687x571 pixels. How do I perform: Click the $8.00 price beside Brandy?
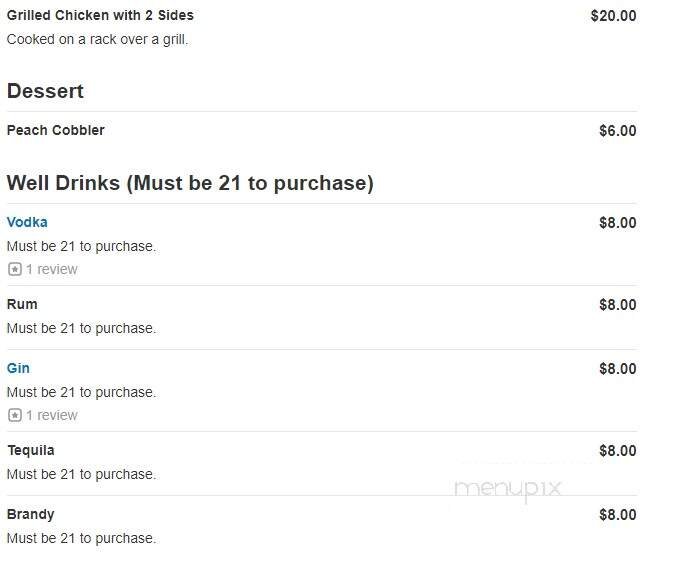click(617, 515)
